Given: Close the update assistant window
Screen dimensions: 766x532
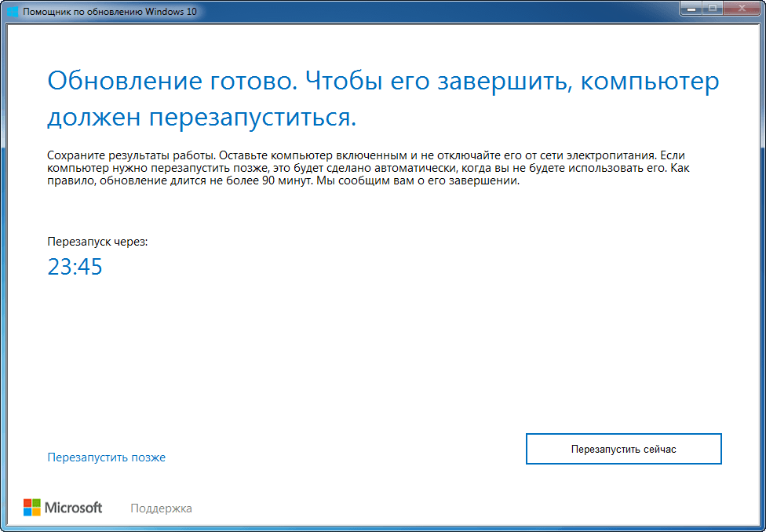Looking at the screenshot, I should (743, 7).
